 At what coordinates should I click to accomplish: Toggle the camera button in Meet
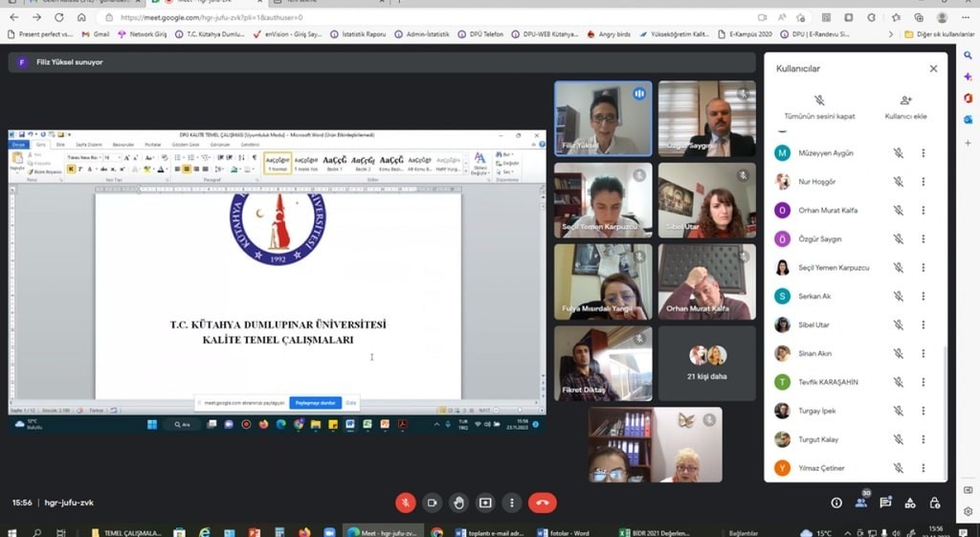pos(432,503)
